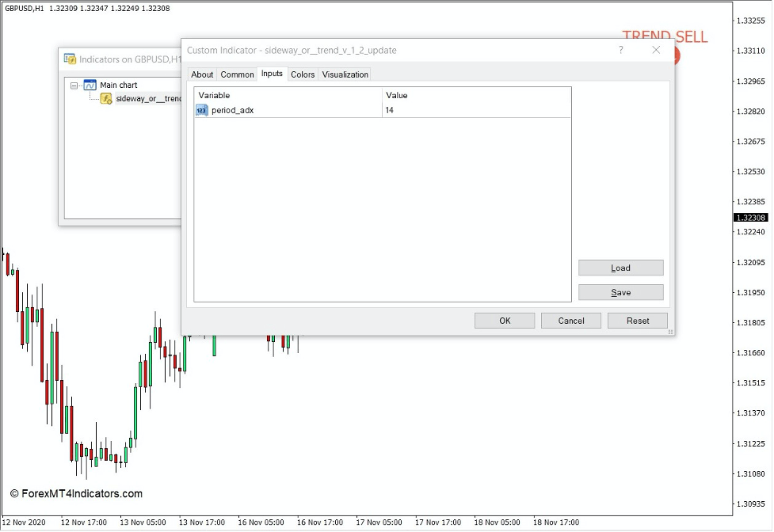Open the Visualization tab

(345, 74)
